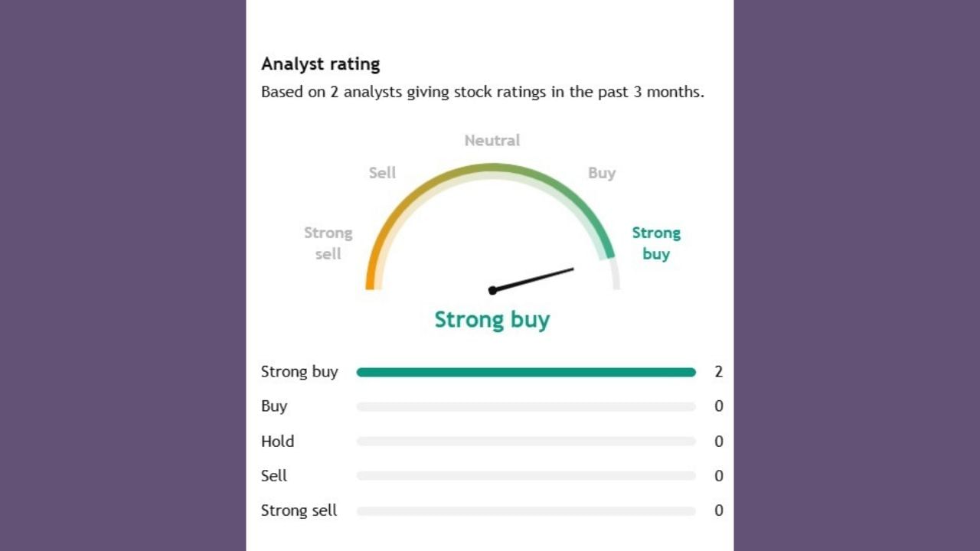Click the orange end of the gauge arc
The width and height of the screenshot is (980, 551).
371,278
